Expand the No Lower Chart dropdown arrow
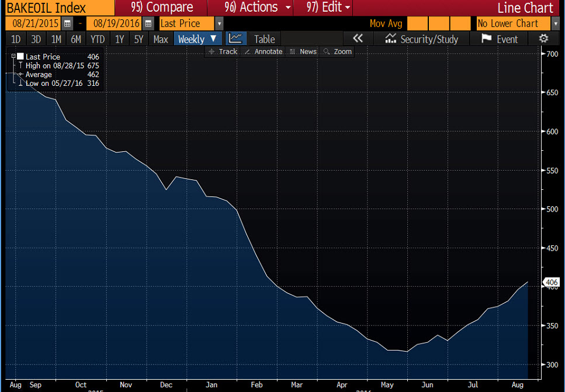 555,24
